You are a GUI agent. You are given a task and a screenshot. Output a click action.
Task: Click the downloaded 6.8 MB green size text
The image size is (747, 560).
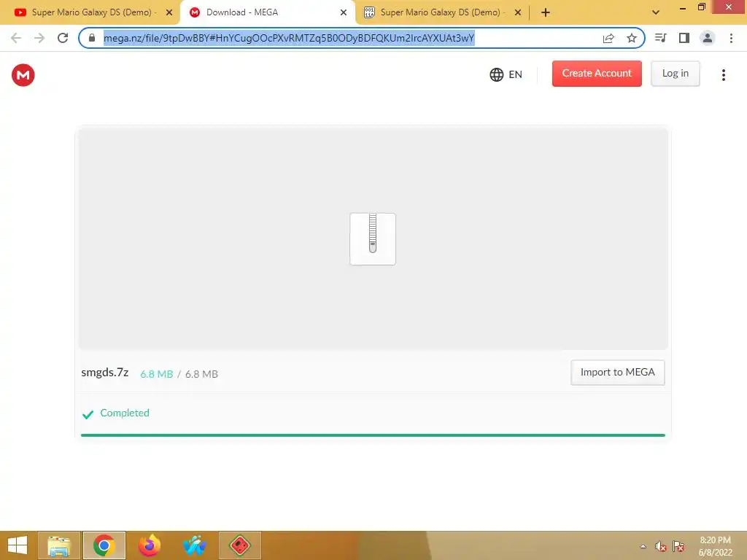click(157, 374)
